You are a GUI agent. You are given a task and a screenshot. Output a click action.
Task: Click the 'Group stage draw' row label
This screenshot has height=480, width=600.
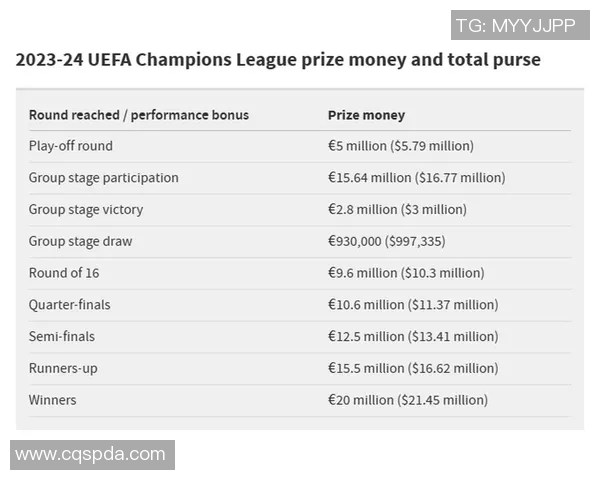tap(80, 241)
